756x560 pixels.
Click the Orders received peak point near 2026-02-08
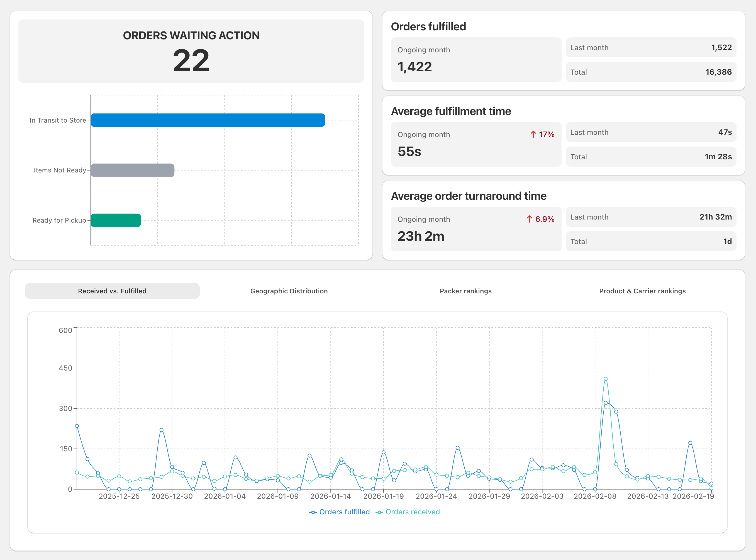[606, 379]
